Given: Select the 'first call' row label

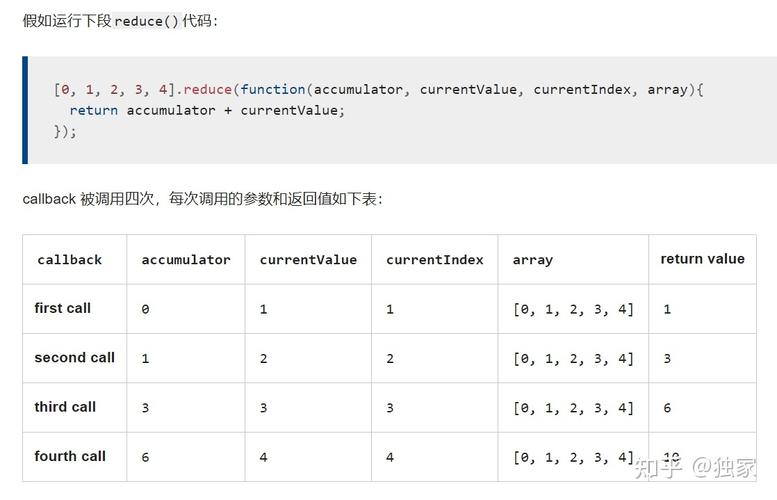Looking at the screenshot, I should click(62, 308).
